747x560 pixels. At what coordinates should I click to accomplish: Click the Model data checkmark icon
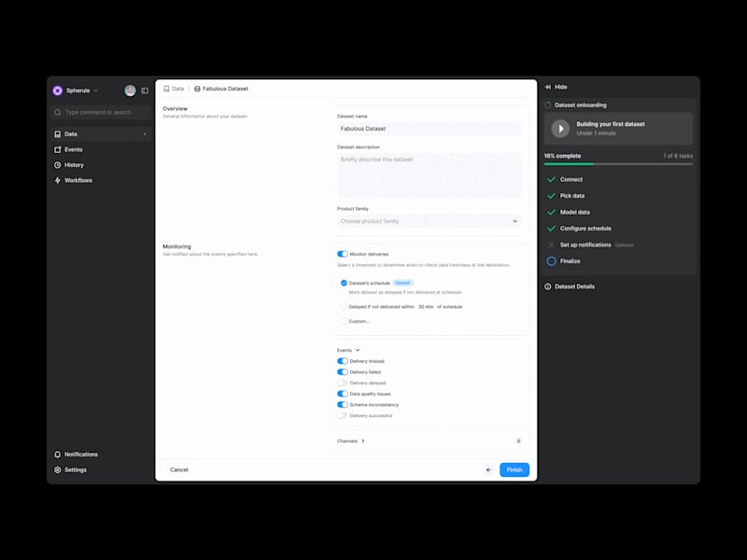pyautogui.click(x=551, y=213)
